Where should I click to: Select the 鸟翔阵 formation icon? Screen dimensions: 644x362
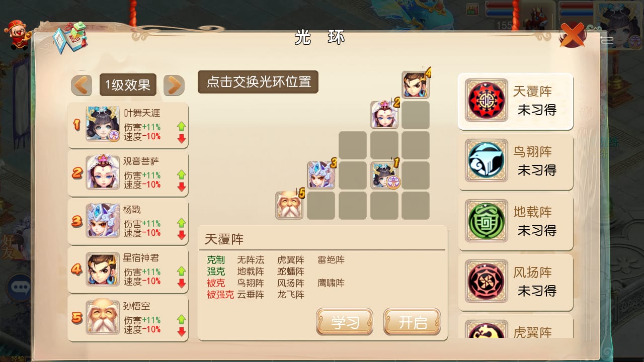click(x=486, y=160)
